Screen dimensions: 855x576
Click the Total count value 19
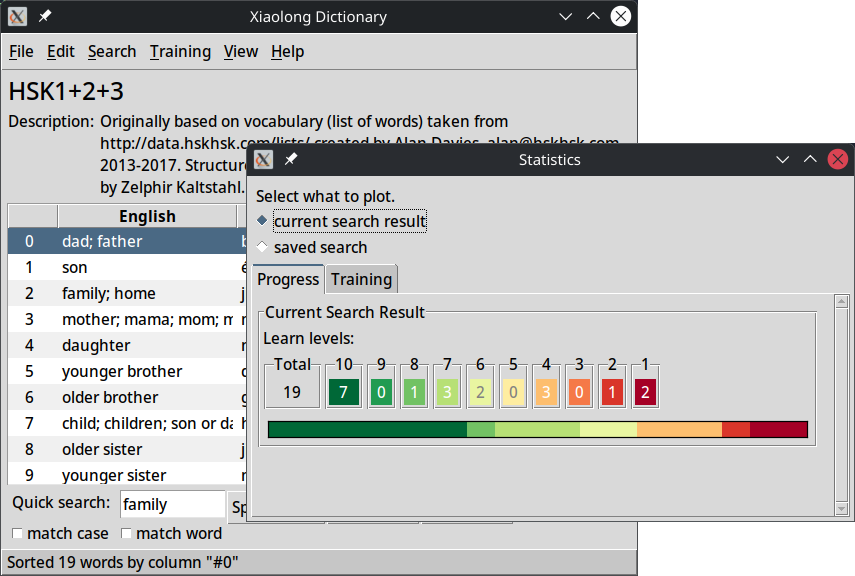point(292,392)
